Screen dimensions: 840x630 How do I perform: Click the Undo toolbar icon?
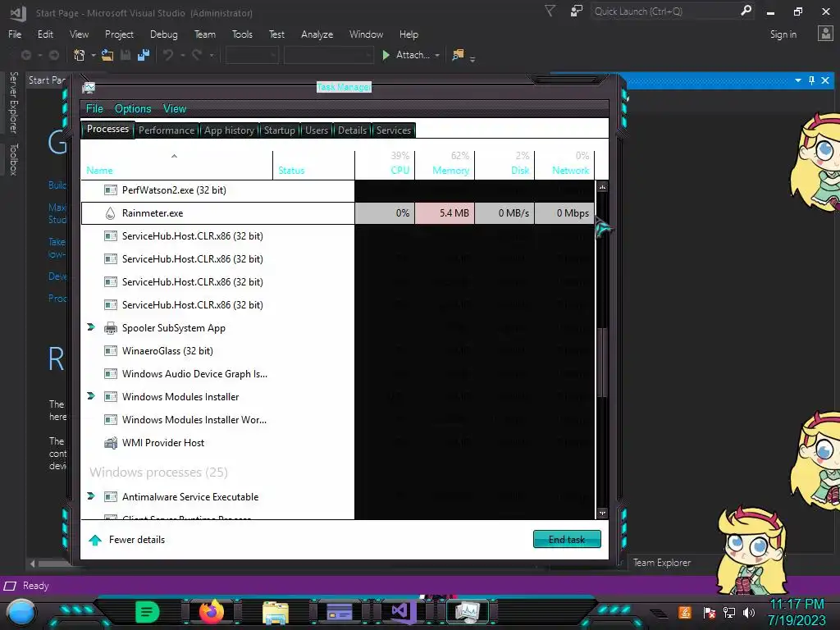pos(168,55)
